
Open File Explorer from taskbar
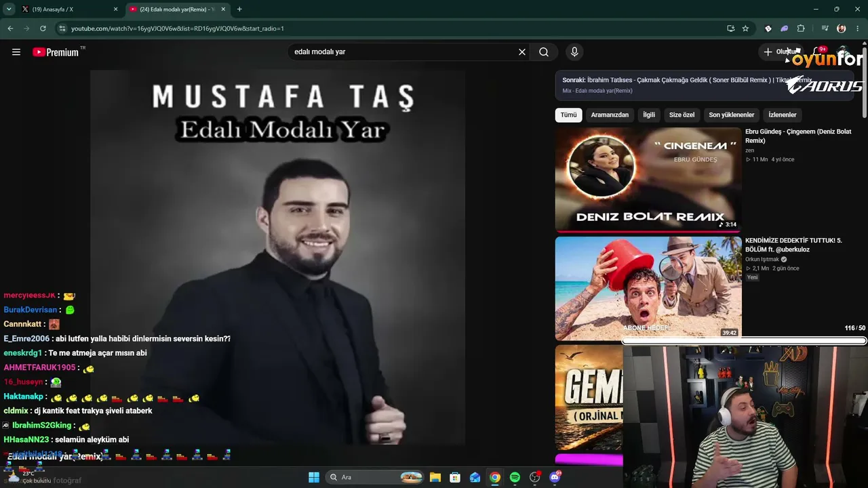(x=435, y=477)
